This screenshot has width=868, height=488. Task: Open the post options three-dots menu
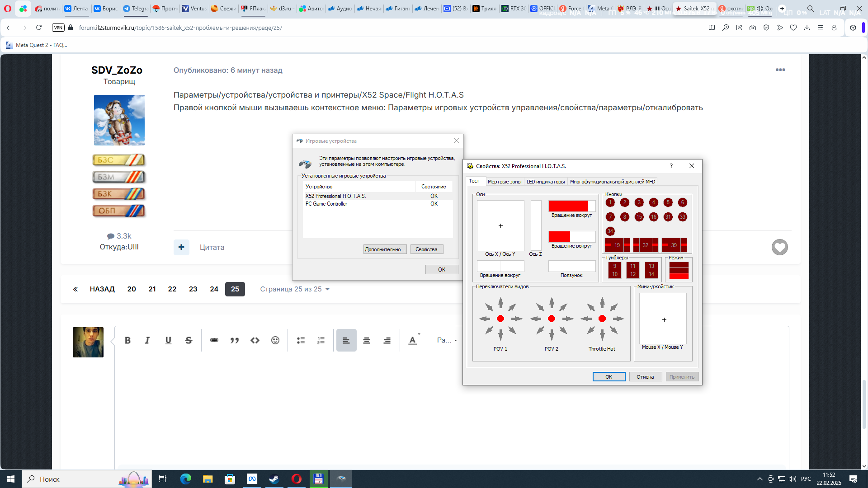(780, 70)
